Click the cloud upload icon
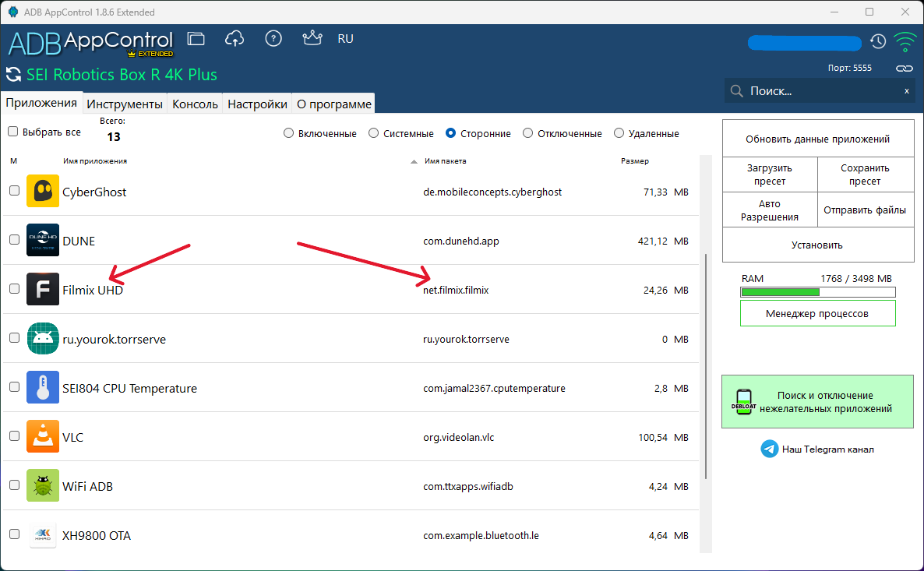 235,39
